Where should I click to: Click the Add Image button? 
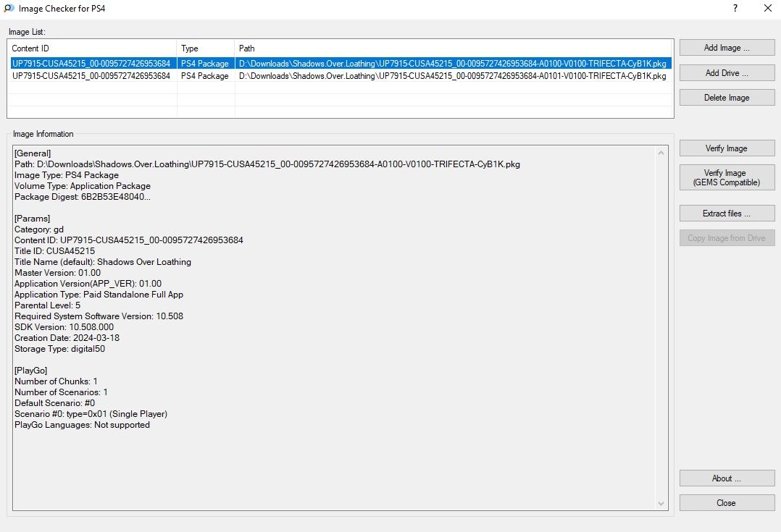coord(727,48)
